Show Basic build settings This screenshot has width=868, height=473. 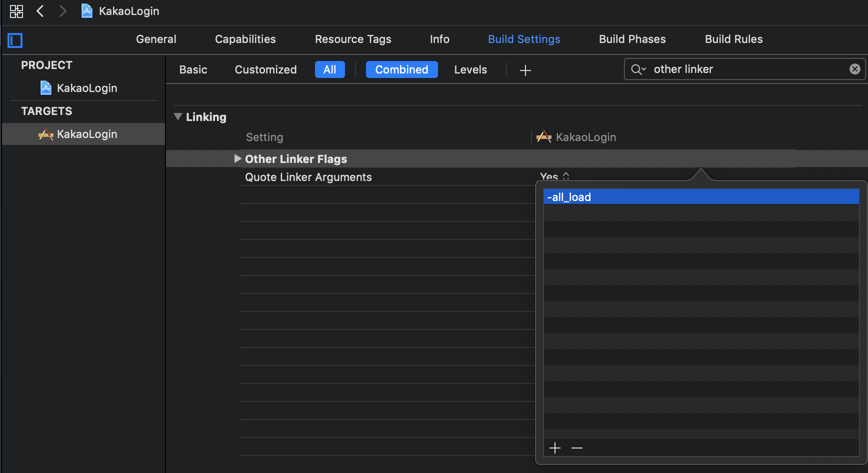[193, 69]
